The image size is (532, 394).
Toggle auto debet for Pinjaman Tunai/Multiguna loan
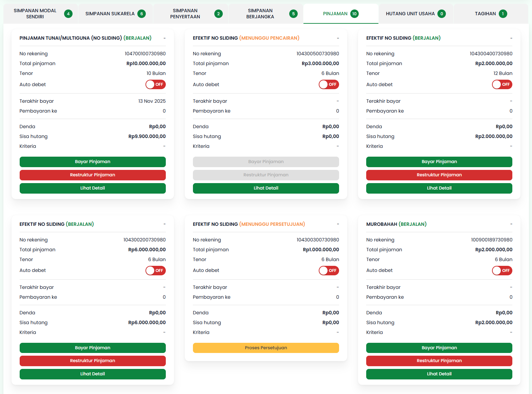pyautogui.click(x=156, y=84)
